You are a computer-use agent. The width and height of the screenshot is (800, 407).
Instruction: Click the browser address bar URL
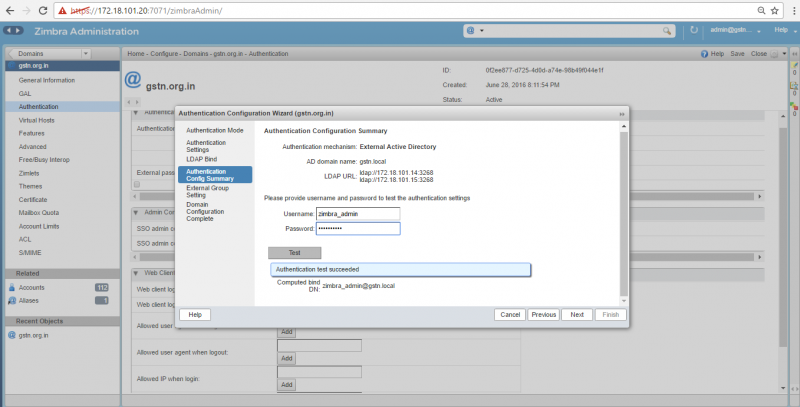[146, 11]
